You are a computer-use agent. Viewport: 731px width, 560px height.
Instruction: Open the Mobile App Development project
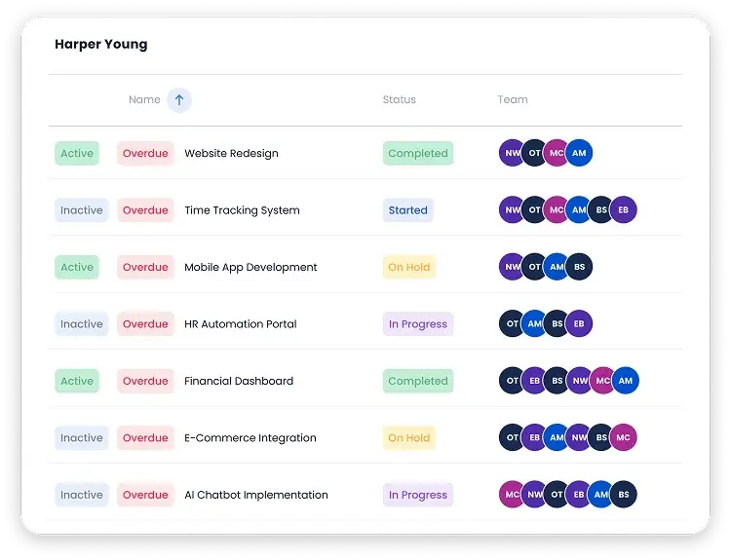[250, 267]
